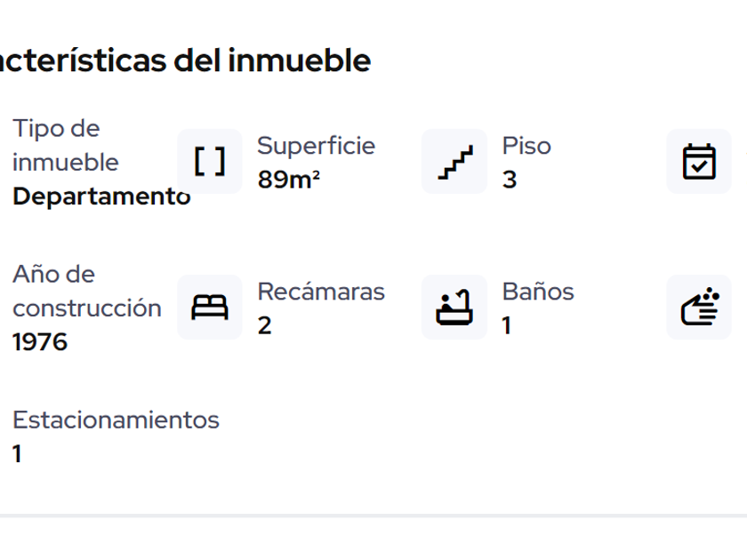This screenshot has height=560, width=747.
Task: Click the floor level stairs icon
Action: coord(454,162)
